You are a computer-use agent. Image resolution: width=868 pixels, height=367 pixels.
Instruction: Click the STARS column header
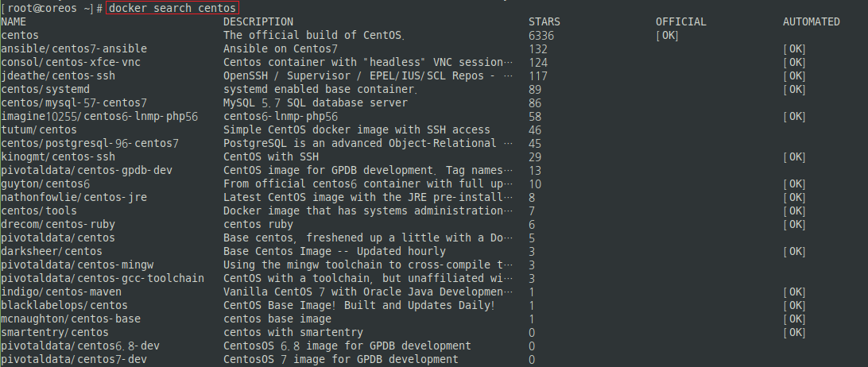click(x=544, y=21)
